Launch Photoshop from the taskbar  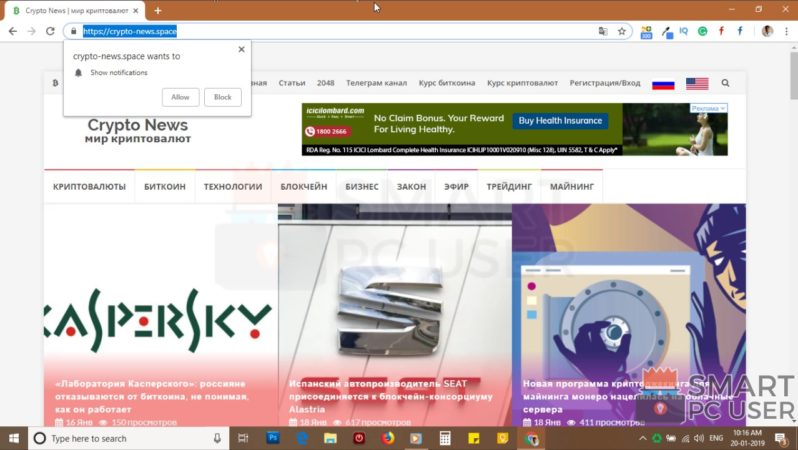tap(273, 438)
